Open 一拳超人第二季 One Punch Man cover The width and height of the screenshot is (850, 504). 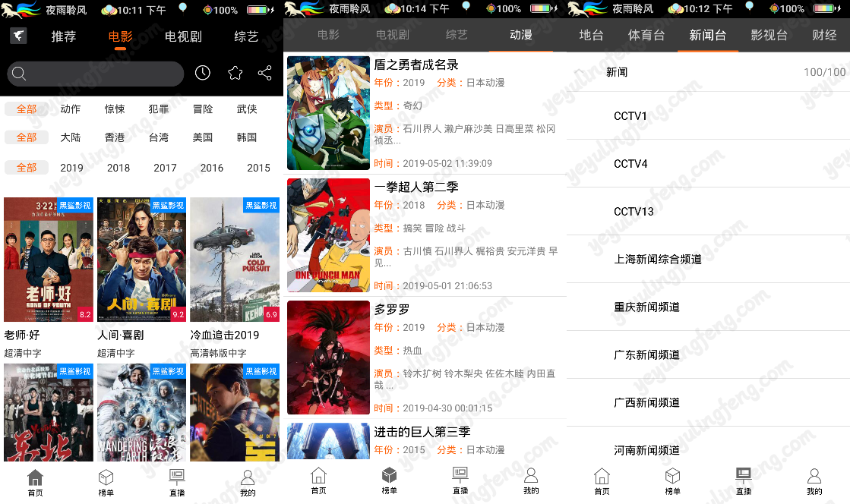328,235
